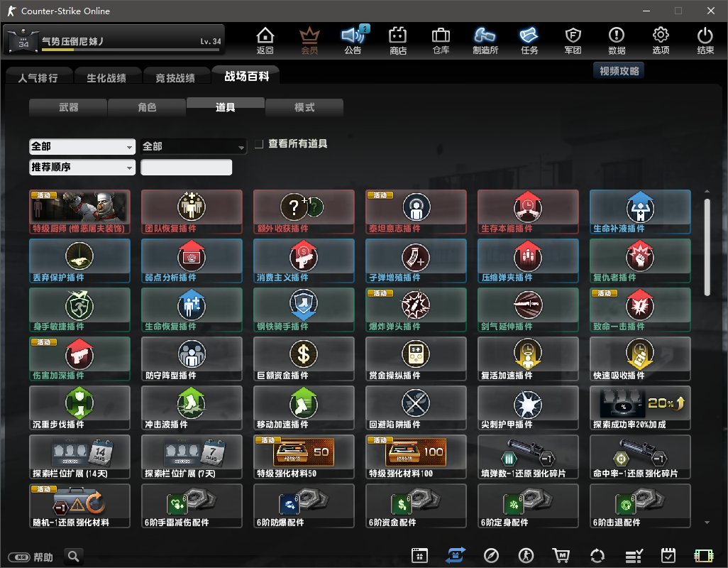Screen dimensions: 728x568
Task: Select the 模式 sub-tab
Action: (304, 107)
